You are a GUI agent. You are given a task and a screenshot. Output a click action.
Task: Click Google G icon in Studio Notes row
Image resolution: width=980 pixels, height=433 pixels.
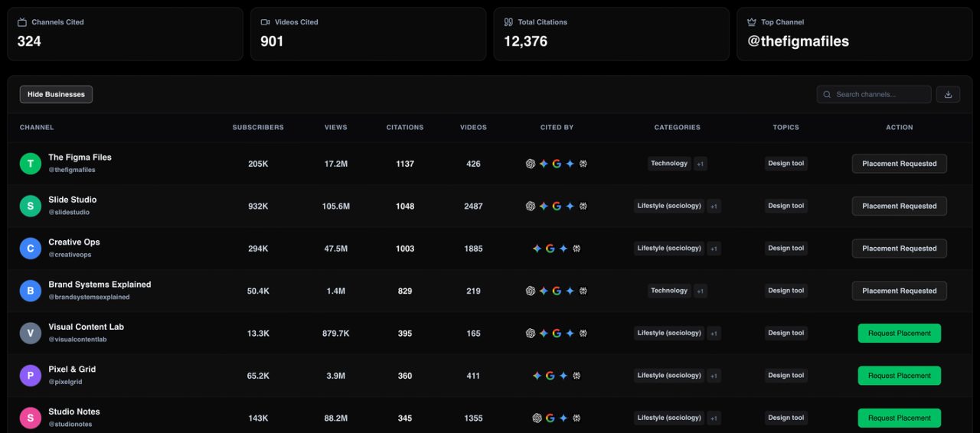(550, 418)
